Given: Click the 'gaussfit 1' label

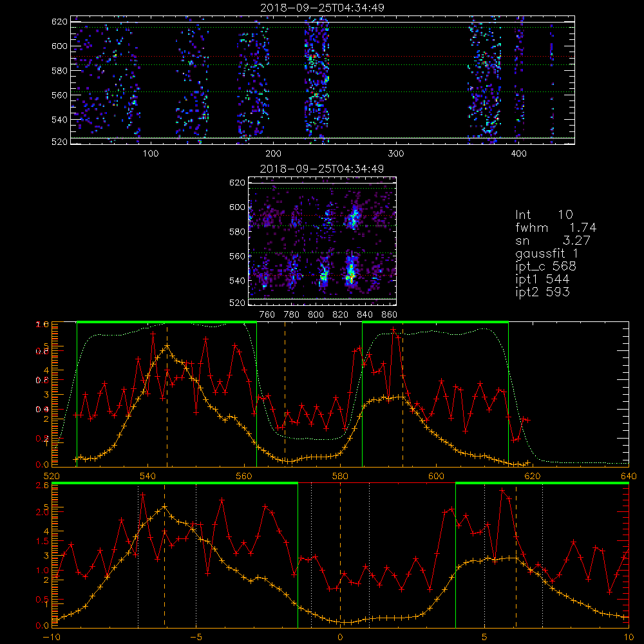Looking at the screenshot, I should 547,253.
